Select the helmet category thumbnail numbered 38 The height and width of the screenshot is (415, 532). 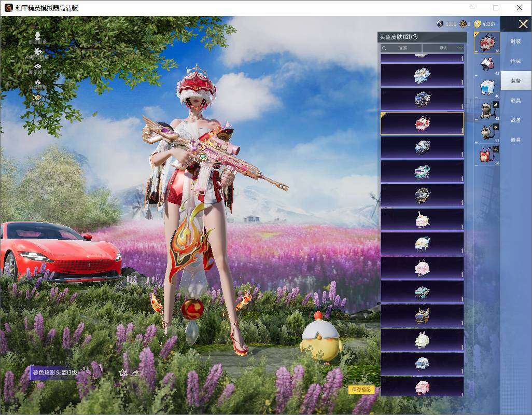tap(487, 43)
